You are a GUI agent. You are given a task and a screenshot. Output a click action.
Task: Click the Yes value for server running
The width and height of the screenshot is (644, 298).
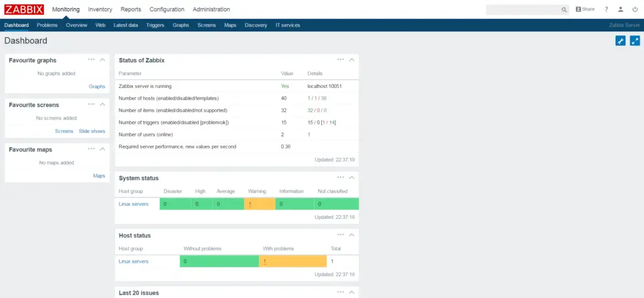click(x=285, y=86)
